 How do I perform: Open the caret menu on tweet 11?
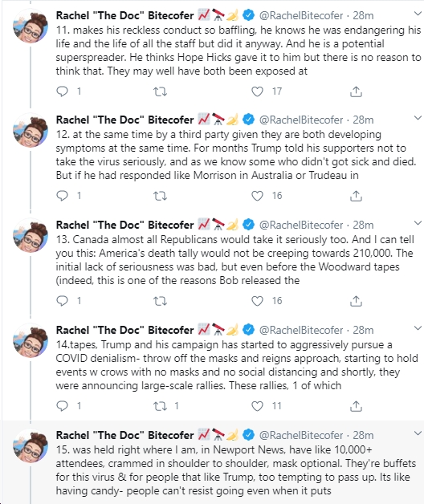coord(418,14)
